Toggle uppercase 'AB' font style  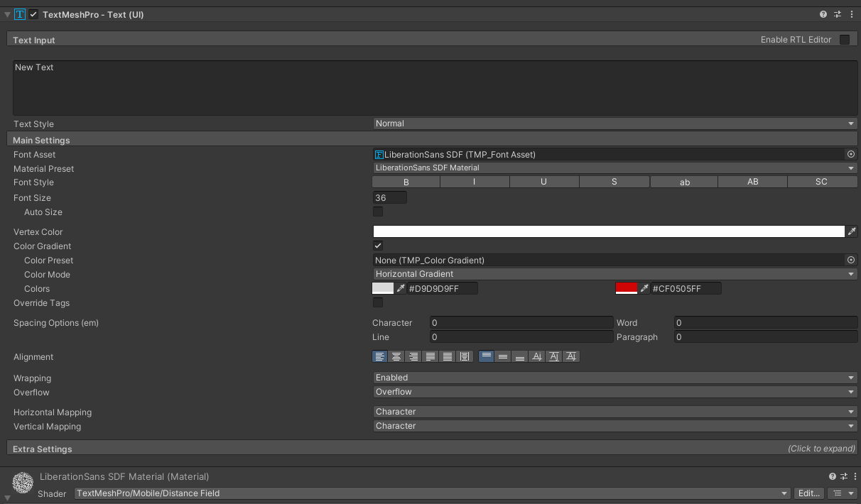click(753, 182)
